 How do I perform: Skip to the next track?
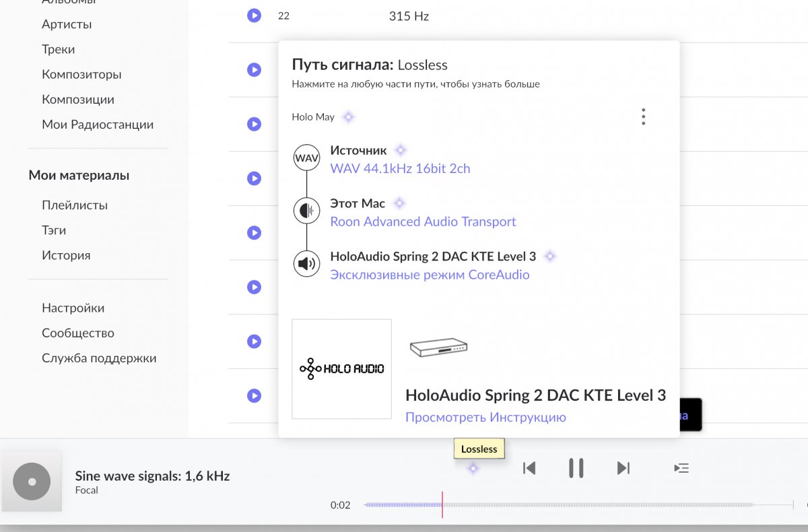[x=624, y=468]
